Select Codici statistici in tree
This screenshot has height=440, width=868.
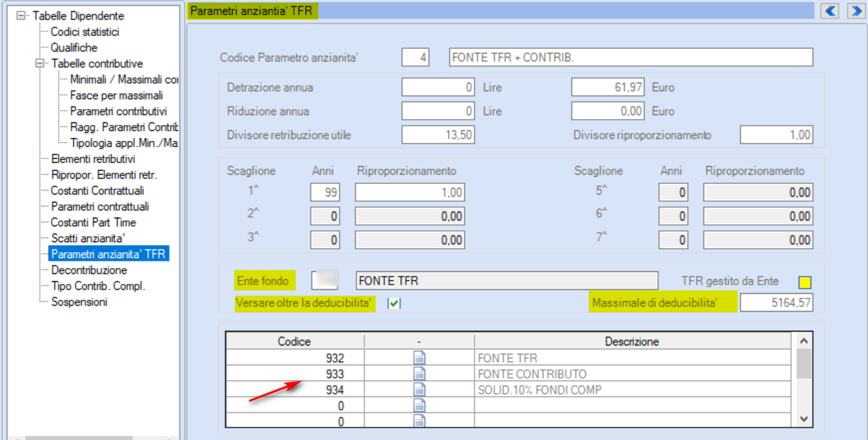point(85,32)
